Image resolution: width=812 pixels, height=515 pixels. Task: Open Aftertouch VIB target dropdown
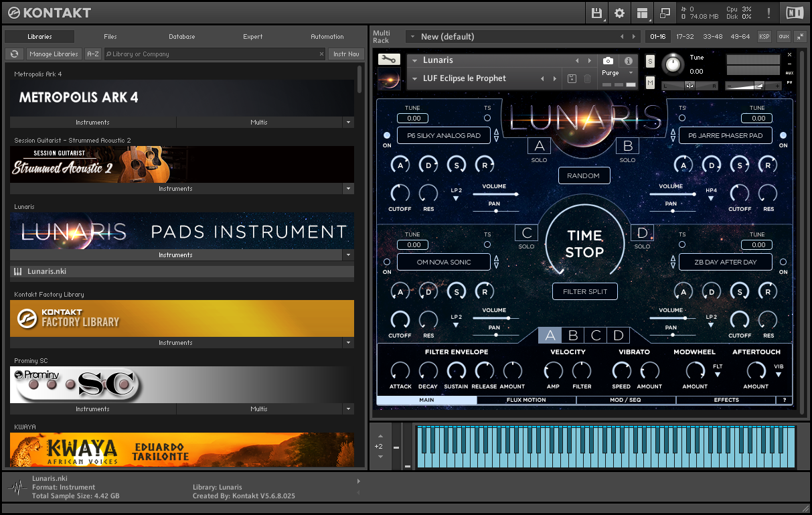point(779,372)
